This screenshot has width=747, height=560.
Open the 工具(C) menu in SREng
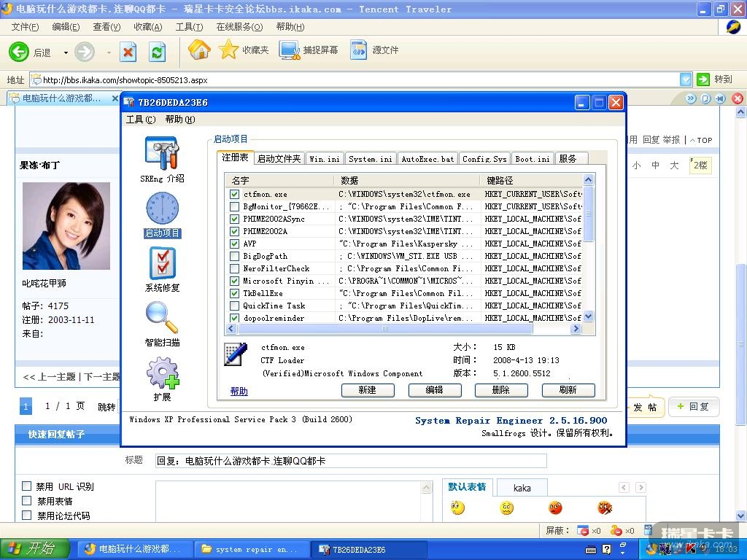click(x=140, y=120)
